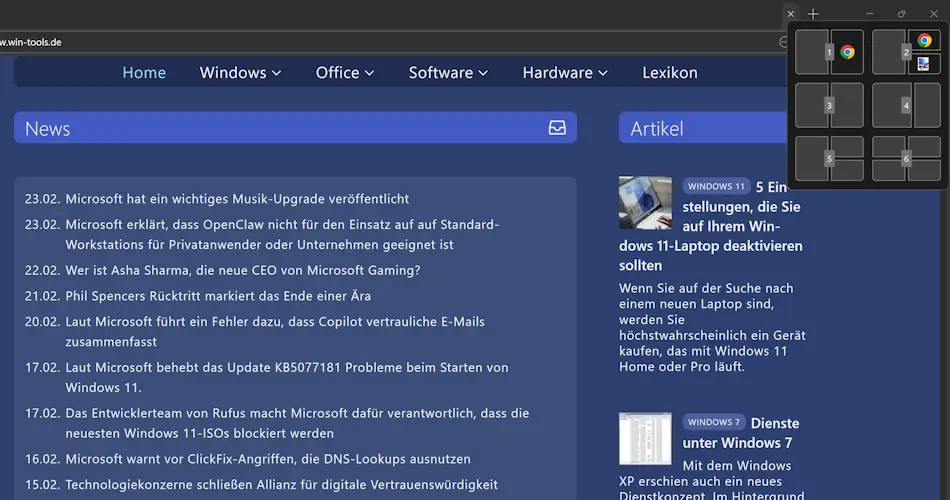Snap window to left zone of layout 1
This screenshot has width=950, height=500.
click(811, 52)
